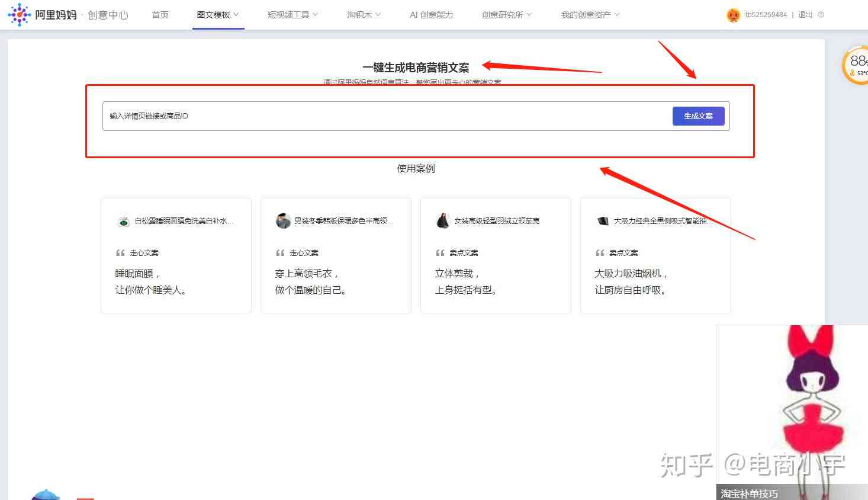
Task: Expand the 创意研究所 menu
Action: coord(506,15)
